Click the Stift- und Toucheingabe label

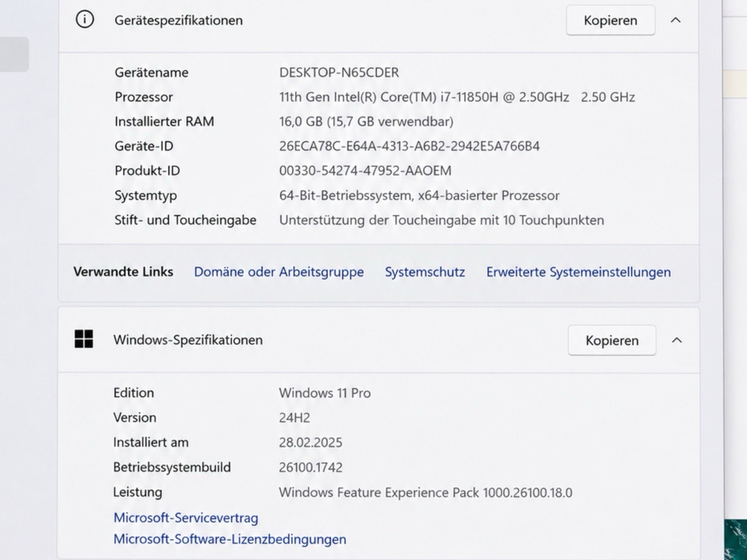185,220
